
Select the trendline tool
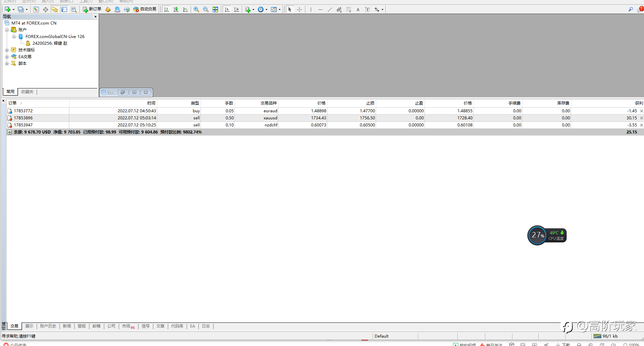(x=330, y=9)
